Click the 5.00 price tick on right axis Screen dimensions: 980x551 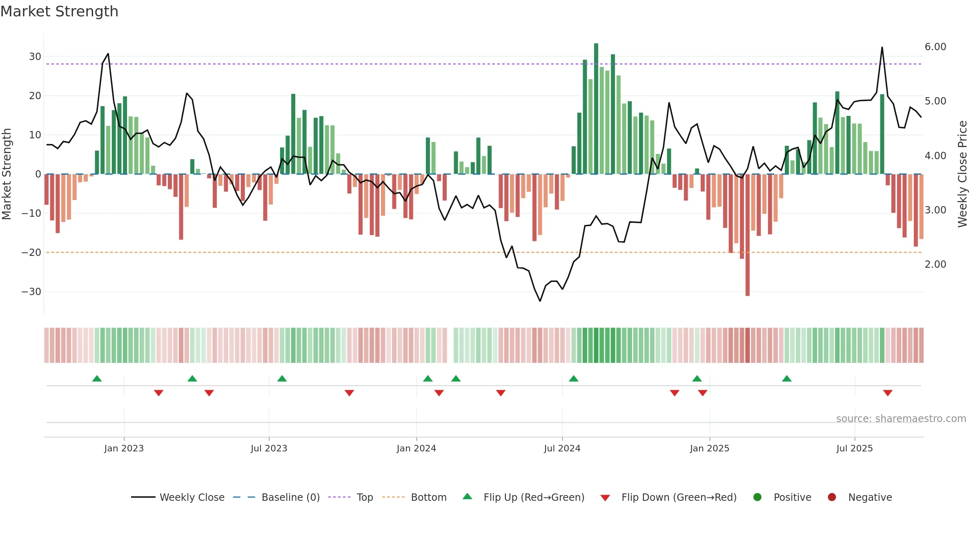click(935, 101)
